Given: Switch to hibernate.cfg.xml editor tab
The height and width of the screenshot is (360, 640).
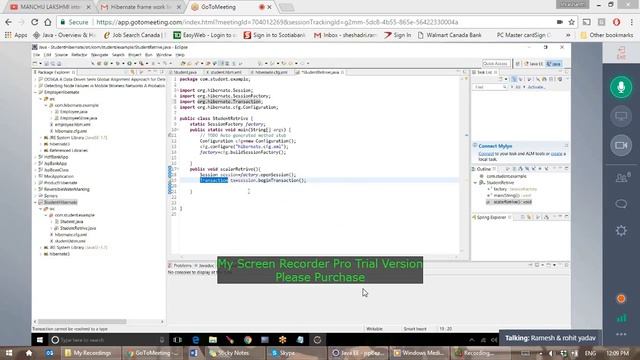Looking at the screenshot, I should (x=271, y=72).
